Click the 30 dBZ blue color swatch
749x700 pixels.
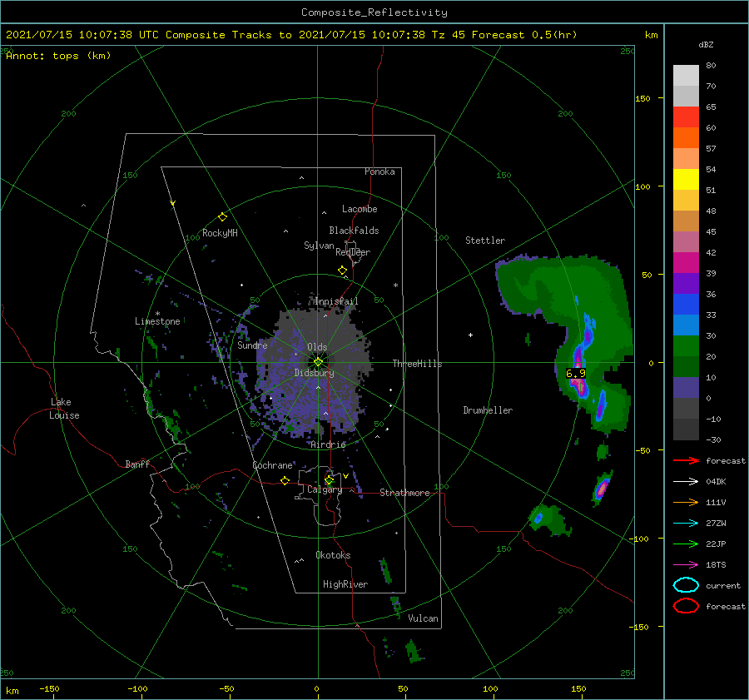[x=686, y=325]
